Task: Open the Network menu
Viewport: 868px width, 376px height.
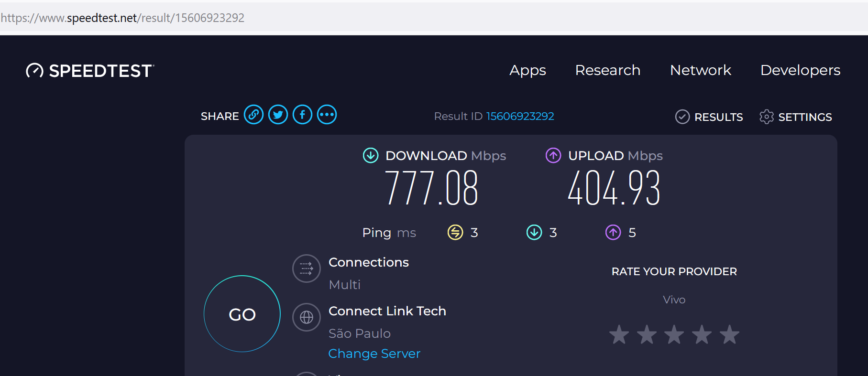Action: (701, 70)
